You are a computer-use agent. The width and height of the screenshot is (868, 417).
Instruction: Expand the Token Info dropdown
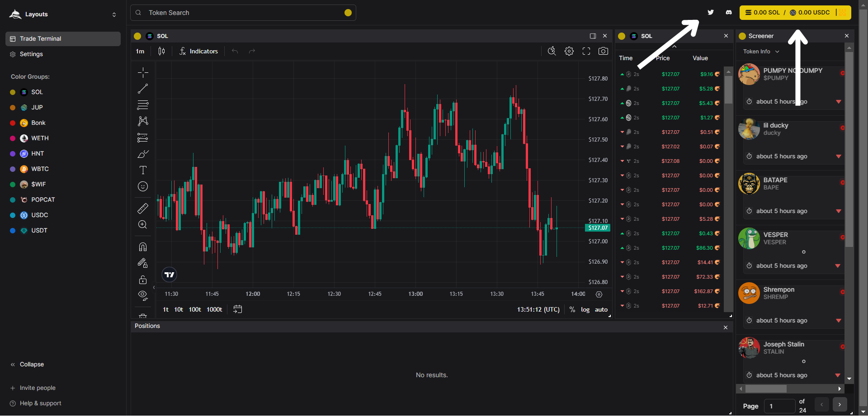[761, 52]
